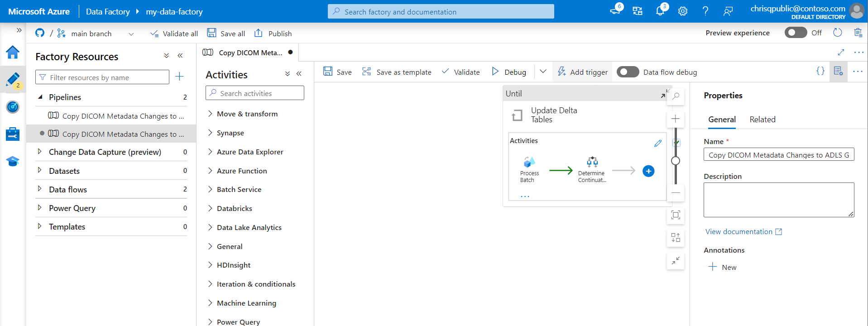Click the Publish button

tap(273, 34)
